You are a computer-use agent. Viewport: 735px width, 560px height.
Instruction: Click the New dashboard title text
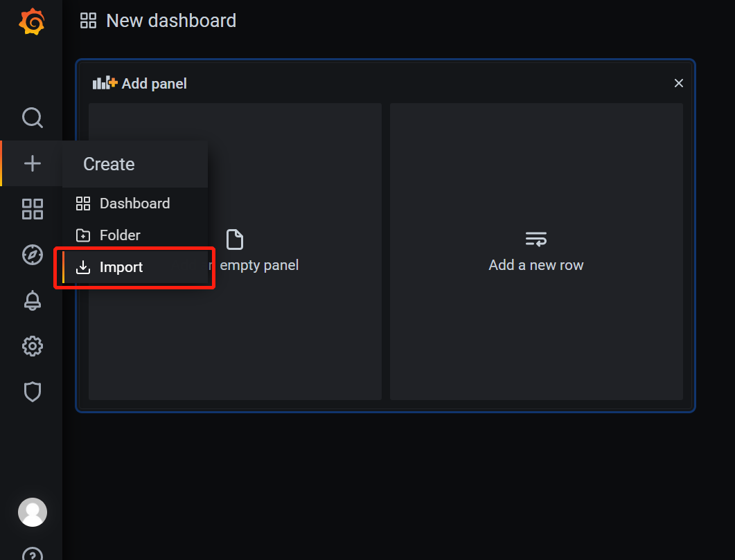coord(171,21)
